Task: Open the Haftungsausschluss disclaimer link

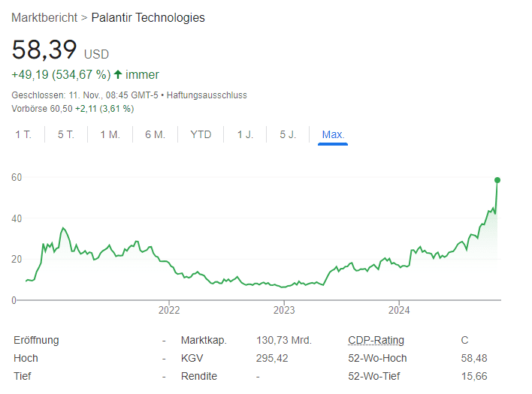Action: coord(207,95)
